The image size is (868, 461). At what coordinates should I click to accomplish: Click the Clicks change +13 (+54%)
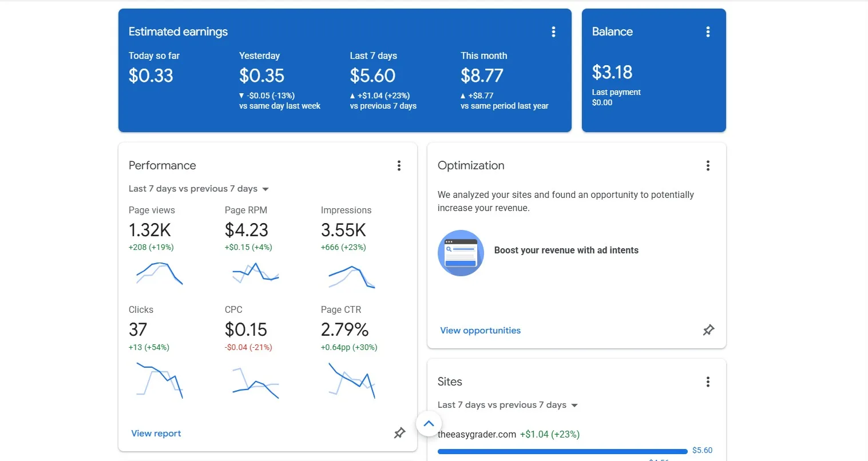149,347
